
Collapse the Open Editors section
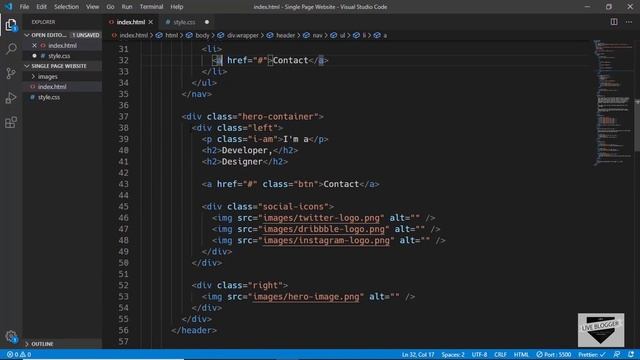tap(27, 35)
